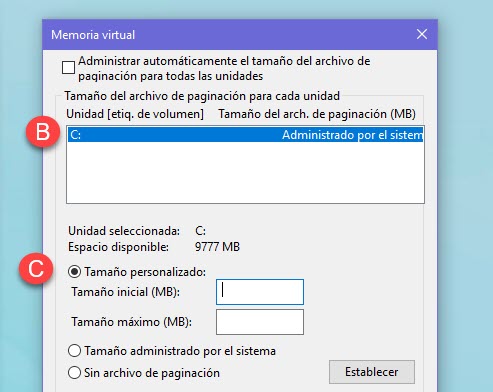Click the Tamaño inicial (MB) label
The height and width of the screenshot is (392, 493).
tap(125, 292)
